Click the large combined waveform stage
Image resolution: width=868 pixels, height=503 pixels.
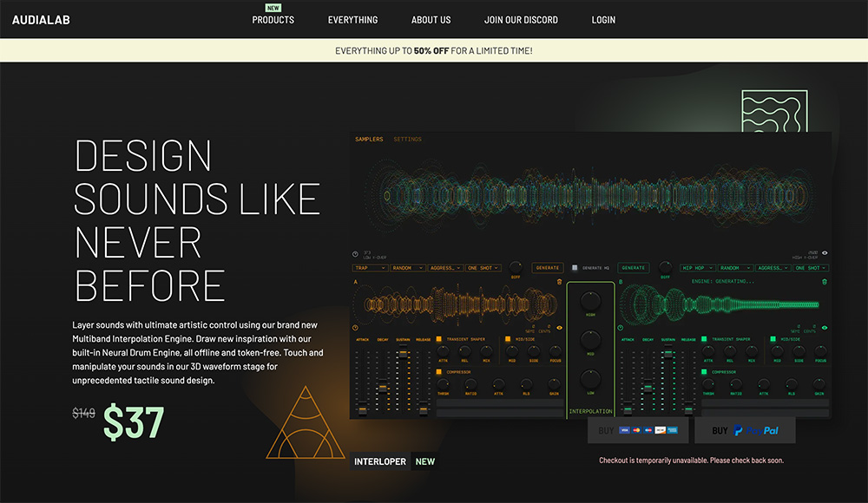[x=590, y=195]
